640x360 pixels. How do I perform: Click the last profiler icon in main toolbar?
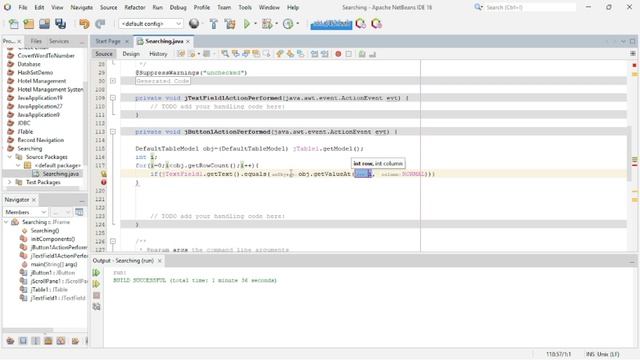pos(376,24)
